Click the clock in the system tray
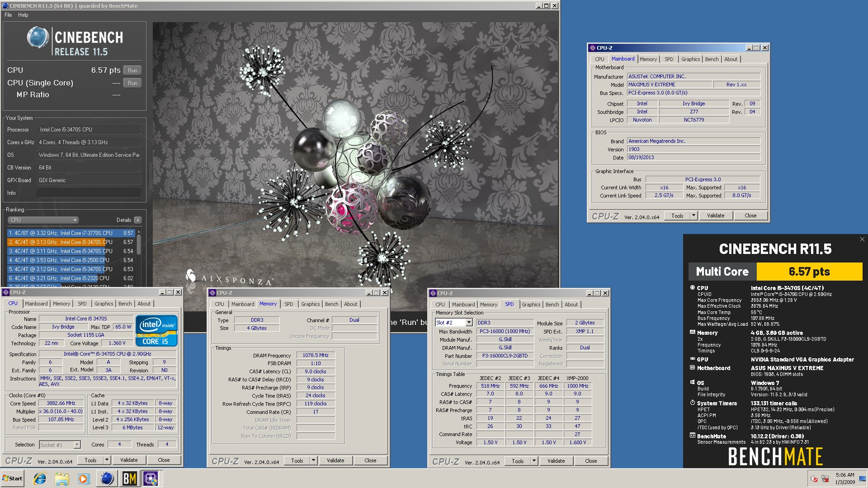 point(845,479)
